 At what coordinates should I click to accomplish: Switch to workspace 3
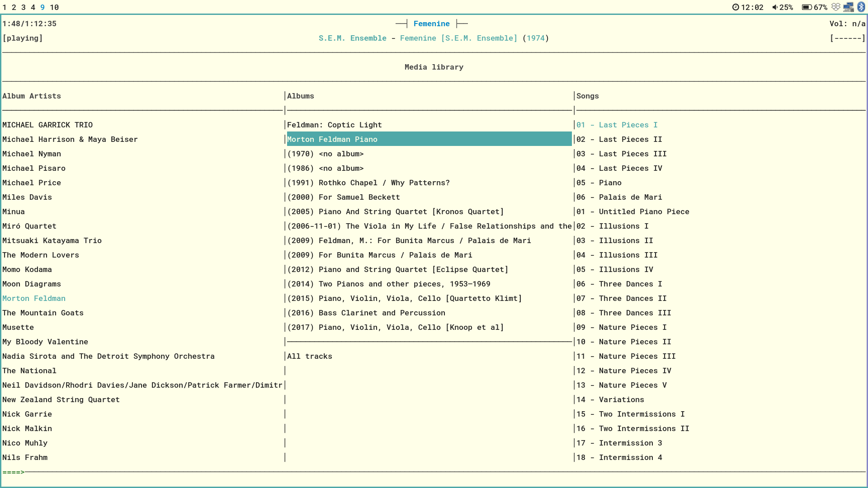[24, 7]
